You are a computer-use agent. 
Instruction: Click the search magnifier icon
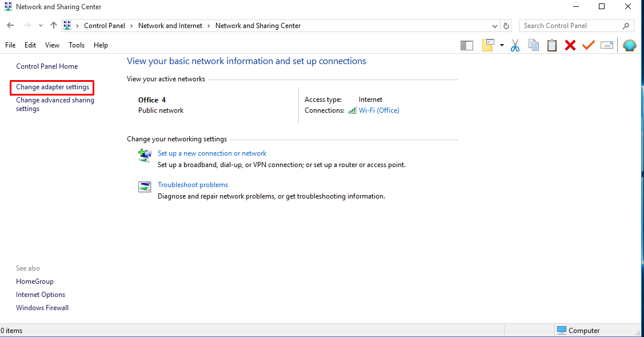(x=626, y=26)
